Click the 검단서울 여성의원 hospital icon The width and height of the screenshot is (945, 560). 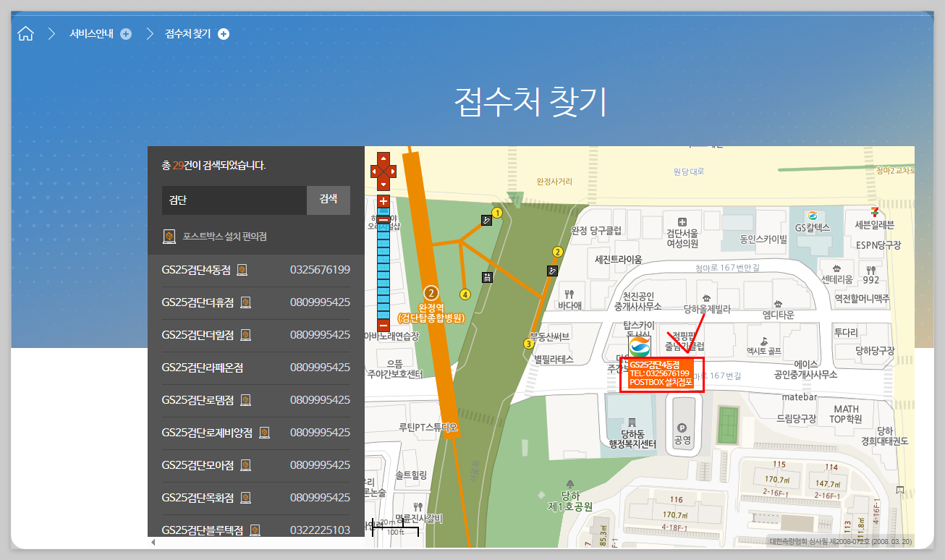click(x=682, y=221)
